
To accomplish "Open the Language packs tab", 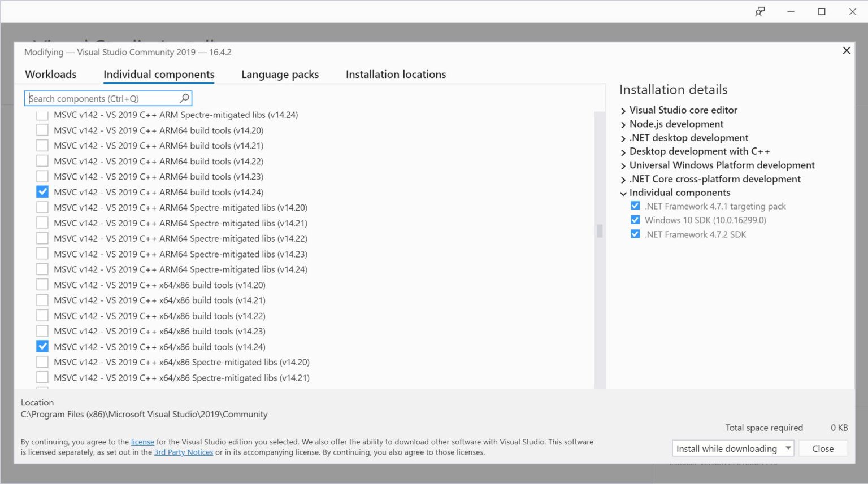I will 280,75.
